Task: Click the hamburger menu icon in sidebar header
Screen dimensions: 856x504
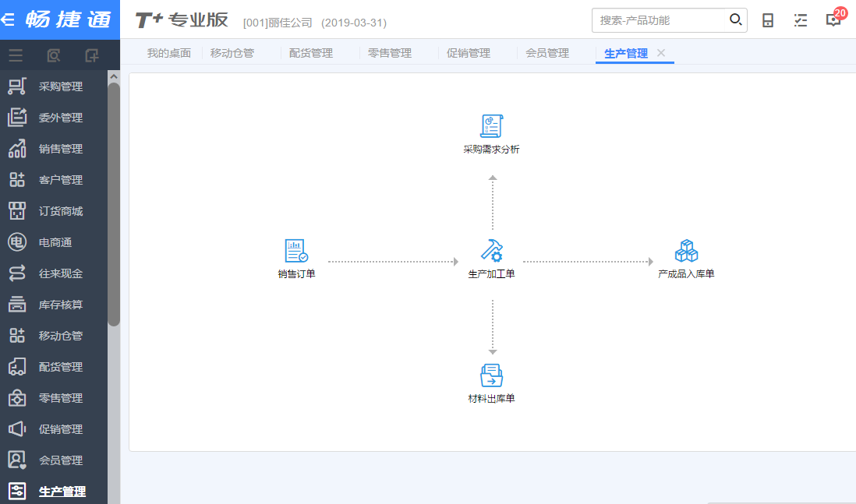Action: tap(16, 55)
